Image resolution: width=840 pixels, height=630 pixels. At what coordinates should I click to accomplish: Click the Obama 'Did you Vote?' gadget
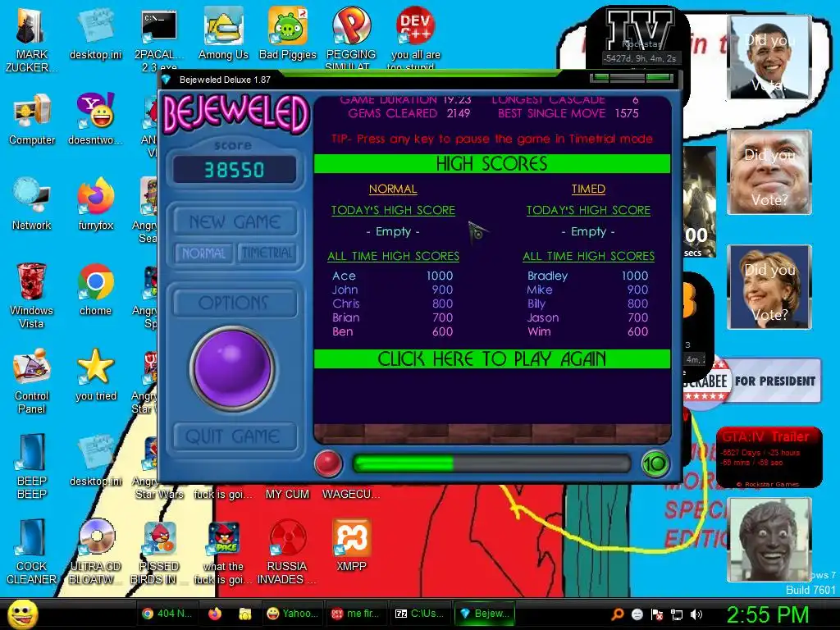tap(769, 57)
